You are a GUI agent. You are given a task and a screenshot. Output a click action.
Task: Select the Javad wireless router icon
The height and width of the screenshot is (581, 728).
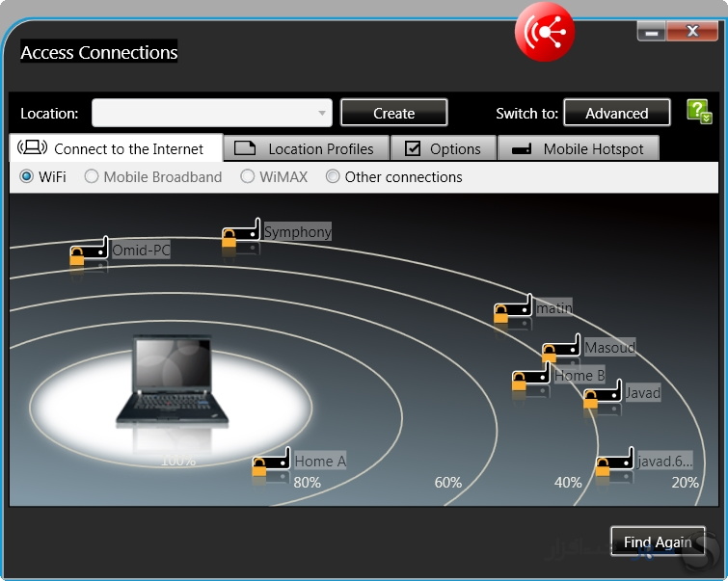pyautogui.click(x=603, y=393)
